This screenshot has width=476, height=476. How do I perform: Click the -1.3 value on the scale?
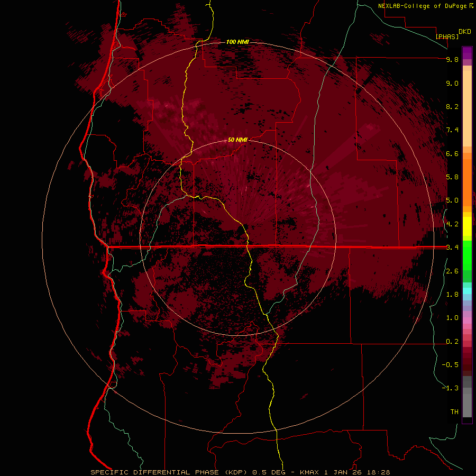pos(450,388)
